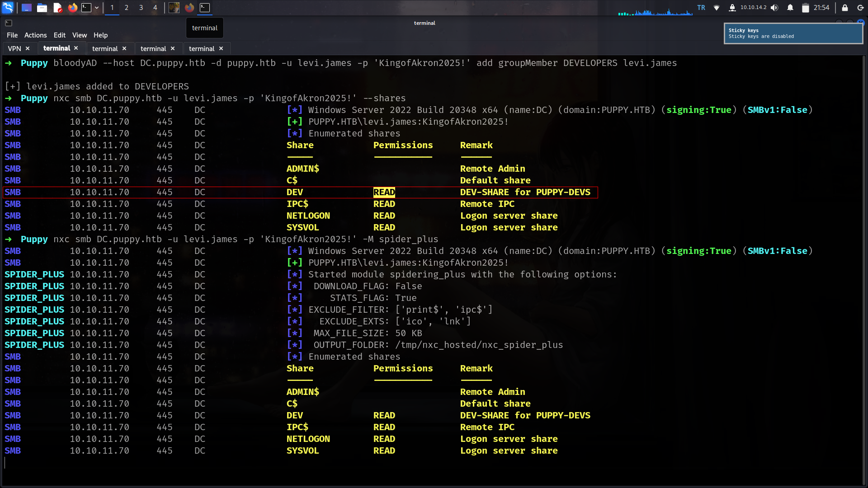This screenshot has width=868, height=488.
Task: Click the log out icon in panel
Action: point(860,7)
